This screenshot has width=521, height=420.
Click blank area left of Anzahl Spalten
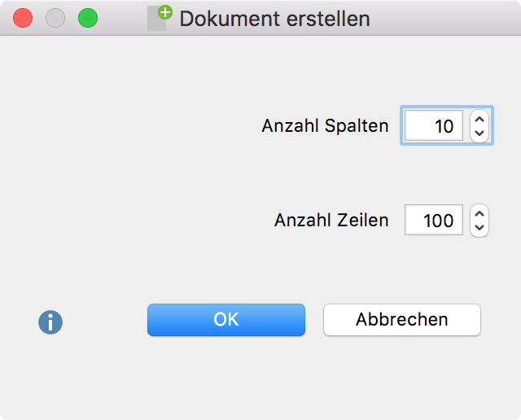pyautogui.click(x=133, y=125)
